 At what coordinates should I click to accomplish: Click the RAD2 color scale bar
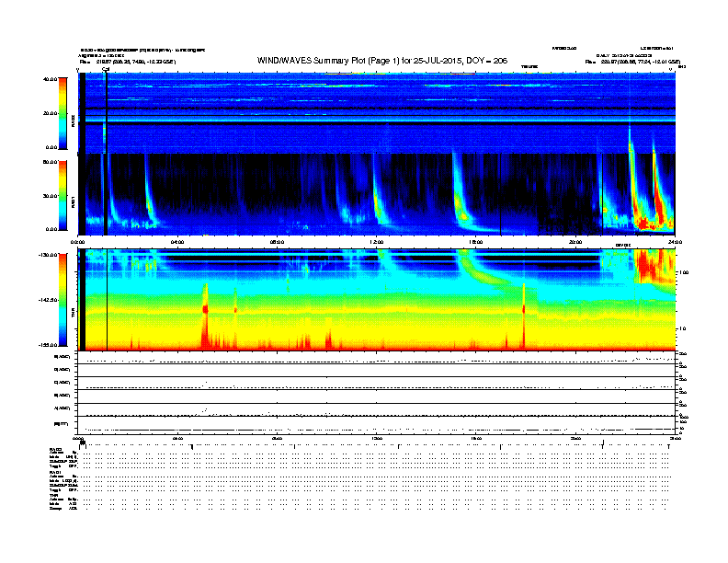63,113
